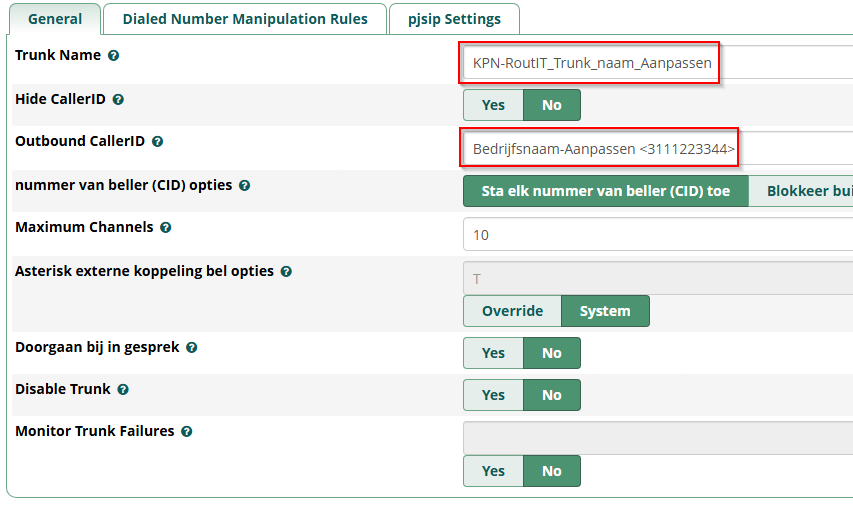Open Monitor Trunk Failures help icon
Image resolution: width=853 pixels, height=505 pixels.
(187, 432)
